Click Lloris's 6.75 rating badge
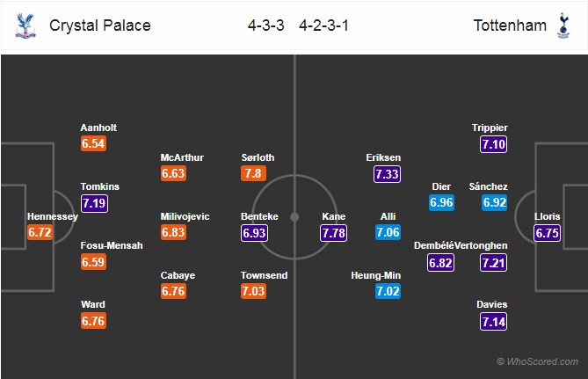The image size is (588, 379). (x=547, y=233)
